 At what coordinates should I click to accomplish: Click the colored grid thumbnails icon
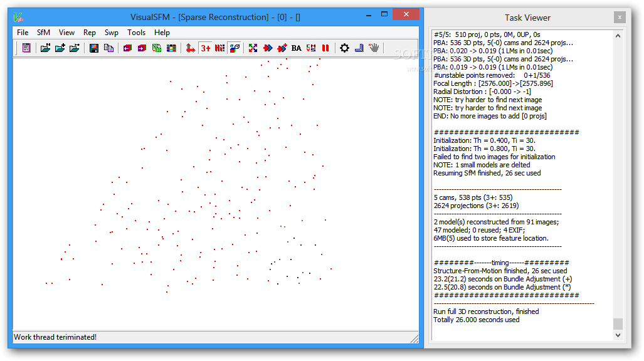pyautogui.click(x=171, y=48)
